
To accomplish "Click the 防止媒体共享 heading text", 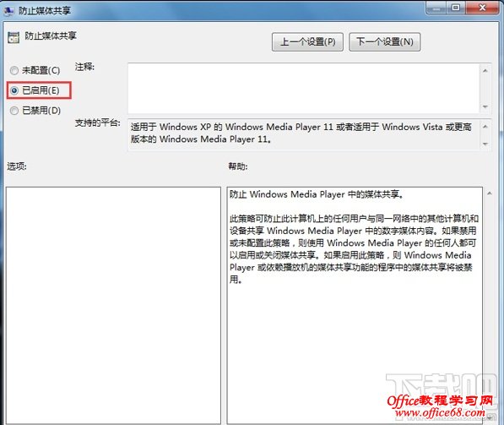I will pyautogui.click(x=51, y=35).
